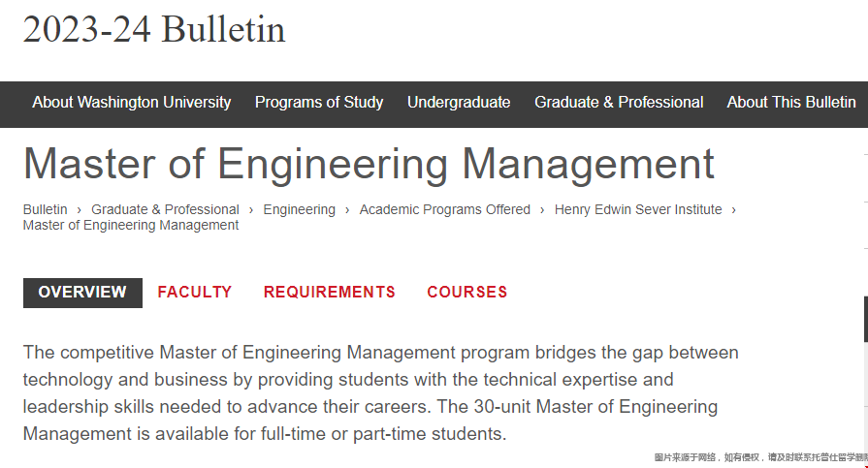
Task: Select the Overview tab
Action: coord(82,293)
